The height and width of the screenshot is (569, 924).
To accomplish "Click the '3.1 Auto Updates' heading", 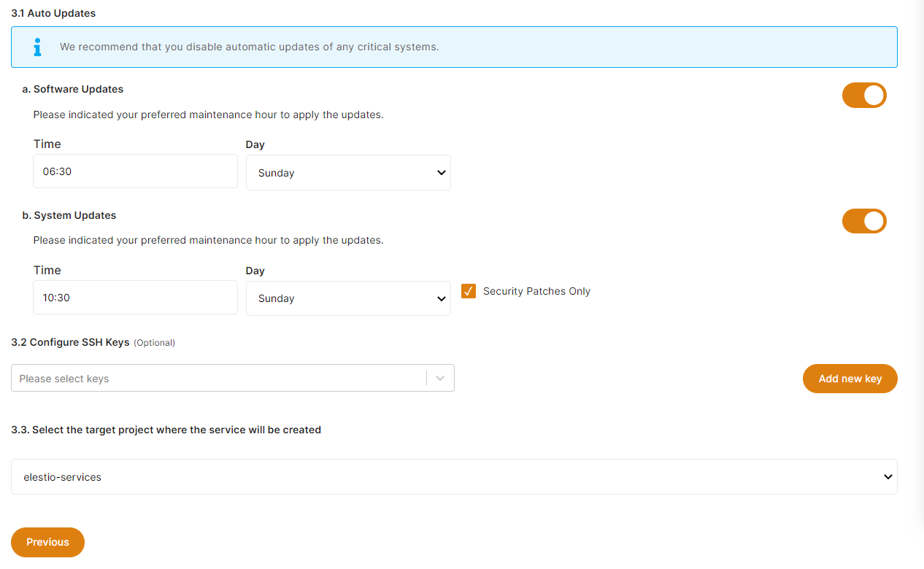I will tap(53, 13).
